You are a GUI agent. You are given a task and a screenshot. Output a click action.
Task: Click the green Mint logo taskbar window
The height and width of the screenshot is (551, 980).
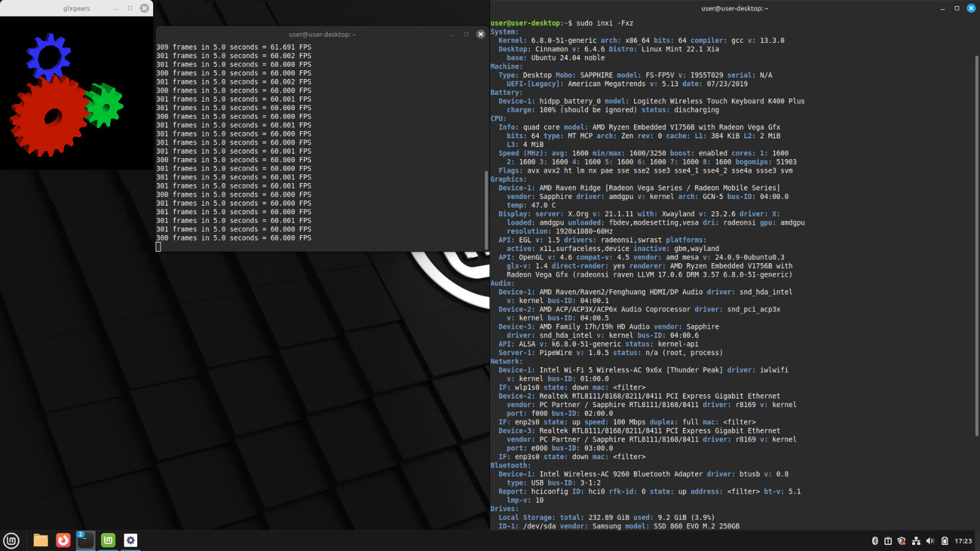[x=108, y=540]
